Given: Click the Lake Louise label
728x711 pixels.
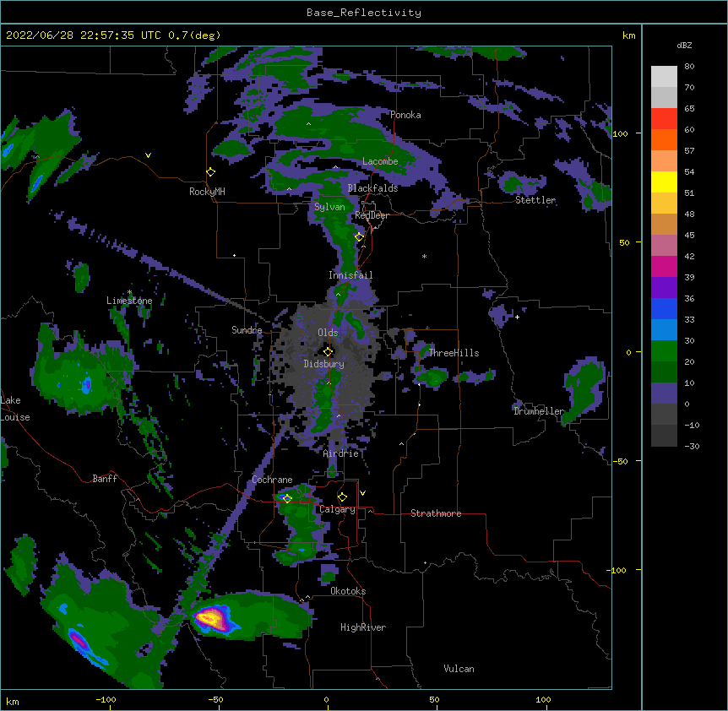Looking at the screenshot, I should click(x=15, y=409).
